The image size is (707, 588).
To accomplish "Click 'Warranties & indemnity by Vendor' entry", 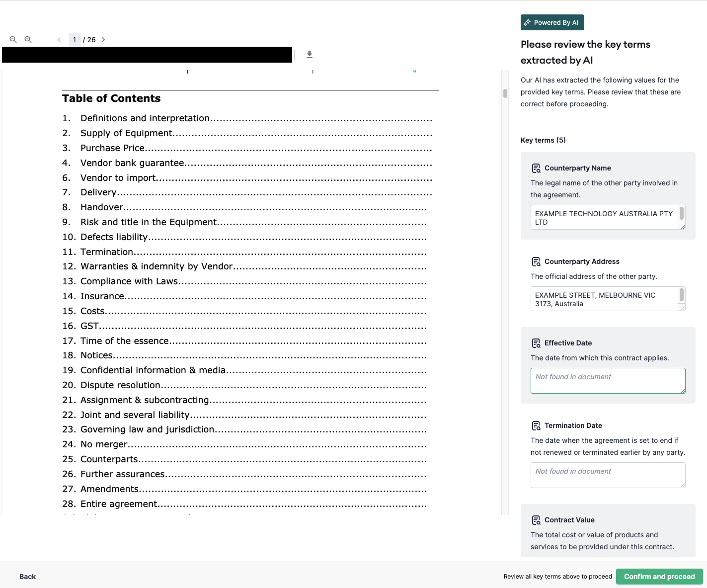I will point(244,266).
